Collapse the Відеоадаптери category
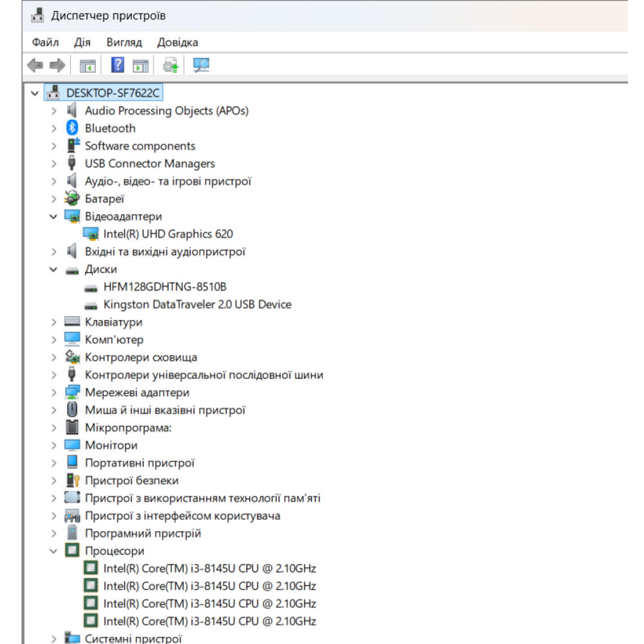The image size is (644, 644). pyautogui.click(x=53, y=216)
